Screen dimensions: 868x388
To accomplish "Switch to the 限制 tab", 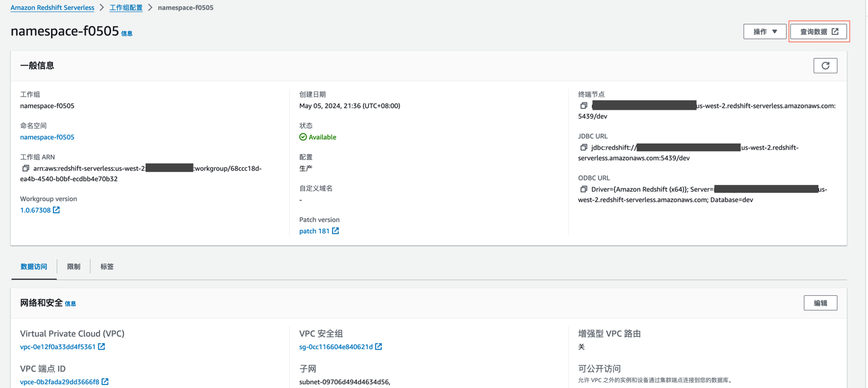I will pyautogui.click(x=73, y=267).
